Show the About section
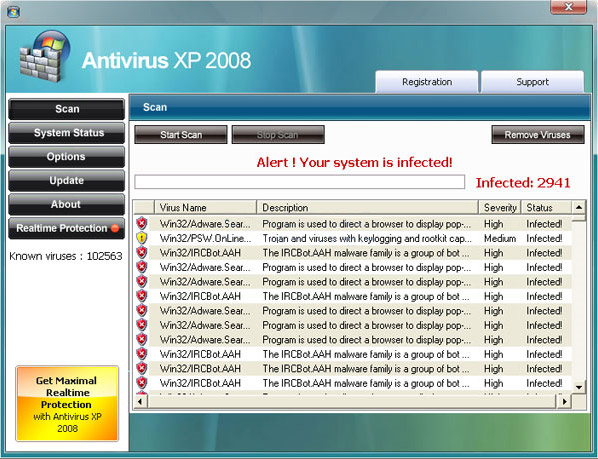Screen dimensions: 598x459 click(67, 204)
